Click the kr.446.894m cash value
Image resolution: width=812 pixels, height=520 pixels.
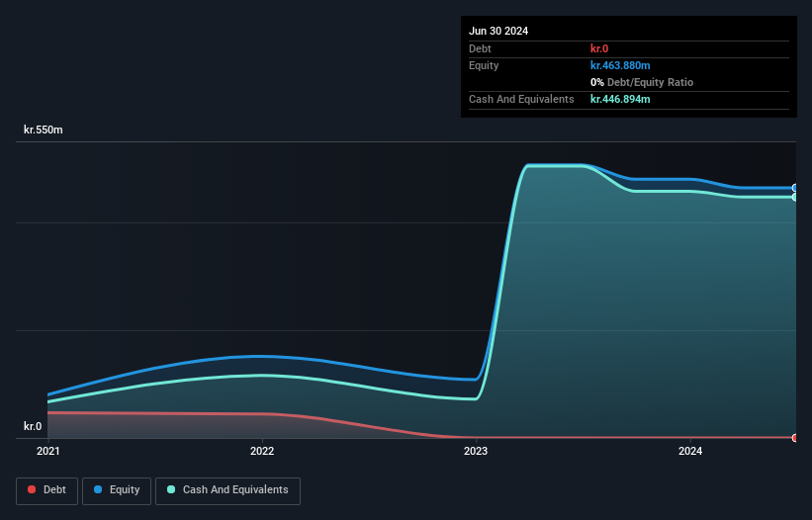[x=620, y=99]
